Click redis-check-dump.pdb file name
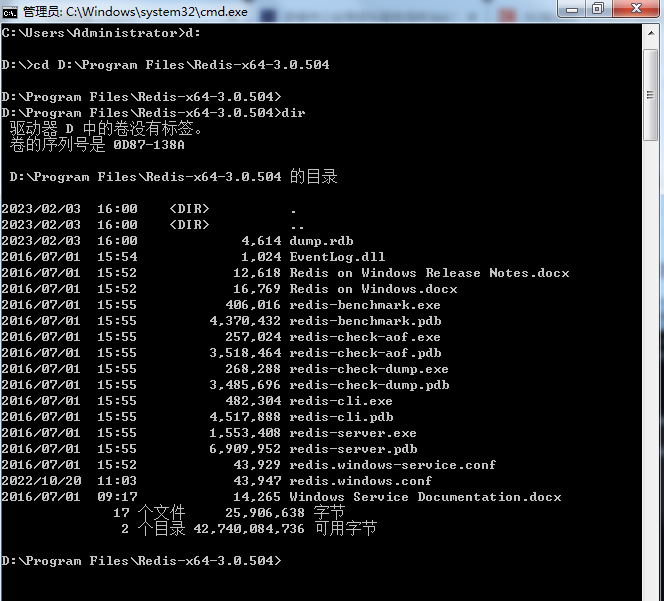This screenshot has width=664, height=601. [x=369, y=385]
